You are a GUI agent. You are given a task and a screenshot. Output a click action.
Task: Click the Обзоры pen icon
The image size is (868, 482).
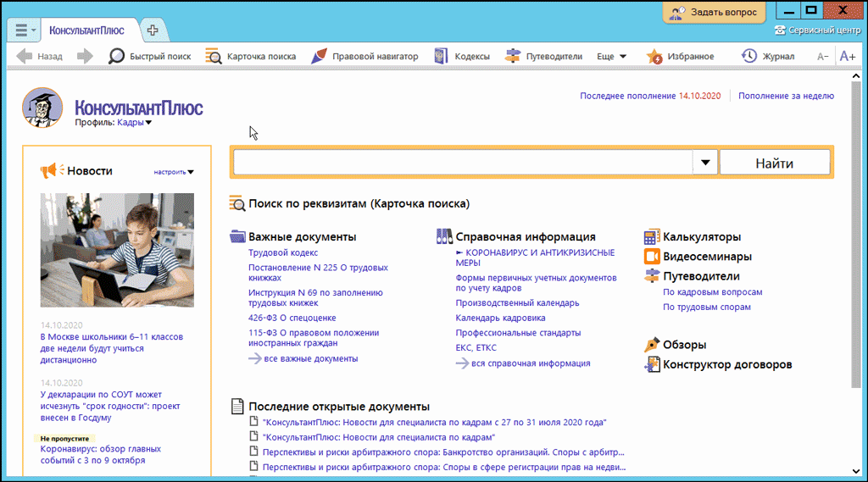point(652,345)
